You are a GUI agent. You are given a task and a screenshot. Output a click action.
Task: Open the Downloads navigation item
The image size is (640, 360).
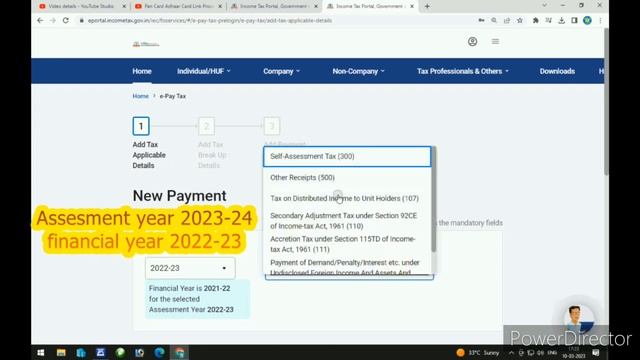(557, 71)
